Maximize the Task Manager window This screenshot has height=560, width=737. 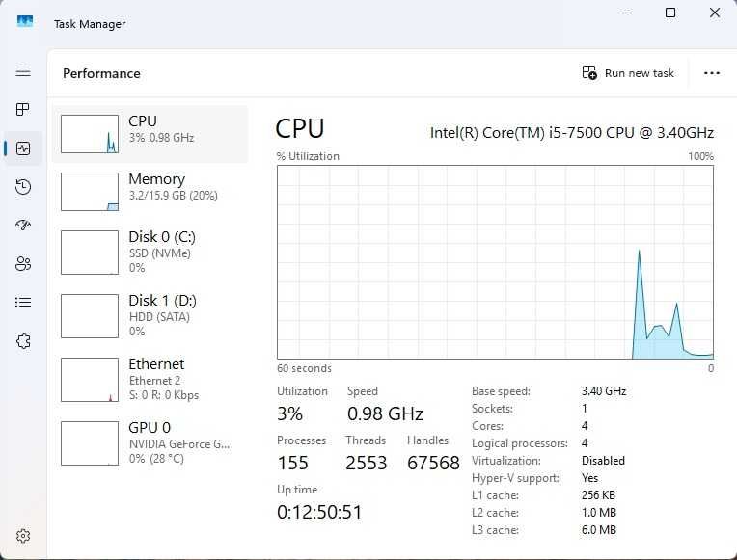pyautogui.click(x=670, y=13)
